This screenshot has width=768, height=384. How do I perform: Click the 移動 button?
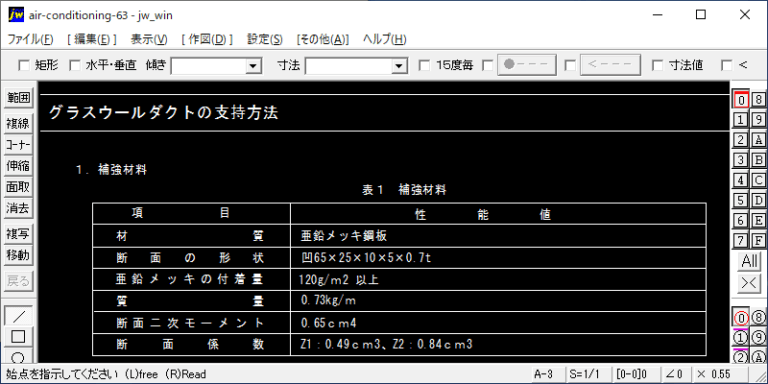click(18, 255)
